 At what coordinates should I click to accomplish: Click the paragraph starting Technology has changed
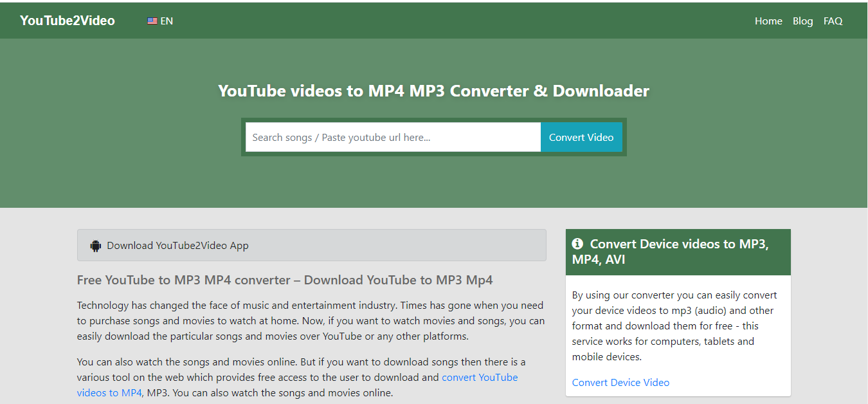[x=311, y=320]
